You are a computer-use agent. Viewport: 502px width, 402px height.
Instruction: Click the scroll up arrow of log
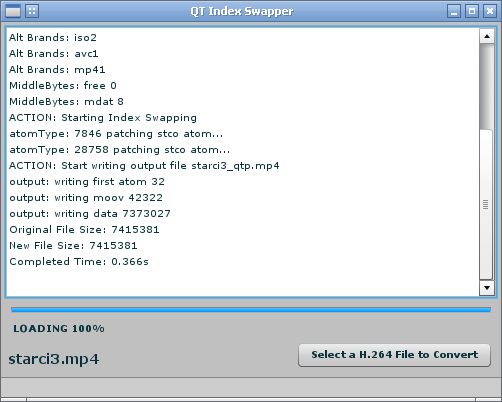click(487, 36)
